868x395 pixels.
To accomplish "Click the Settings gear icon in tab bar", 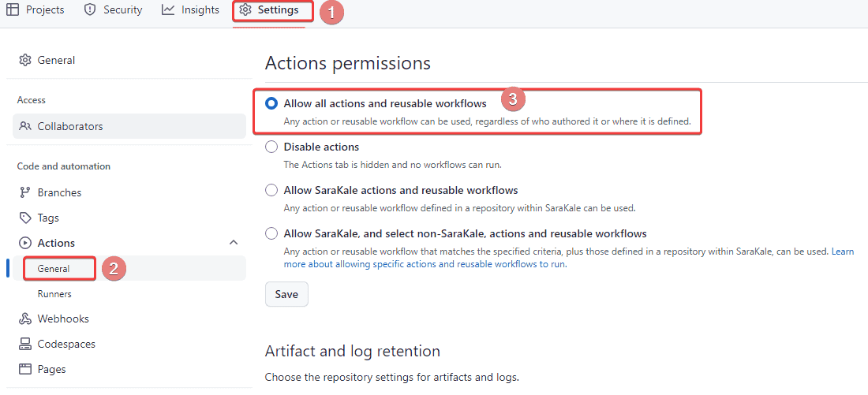I will coord(245,10).
